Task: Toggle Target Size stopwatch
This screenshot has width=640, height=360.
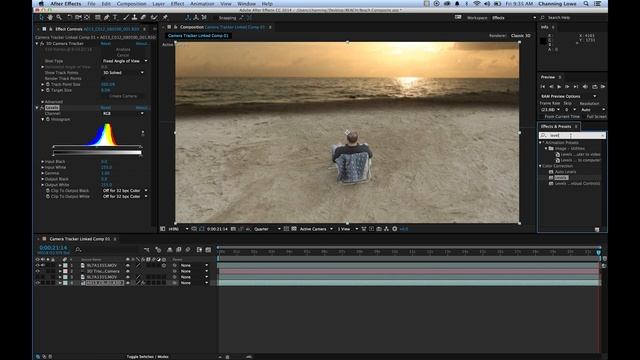Action: pos(48,90)
